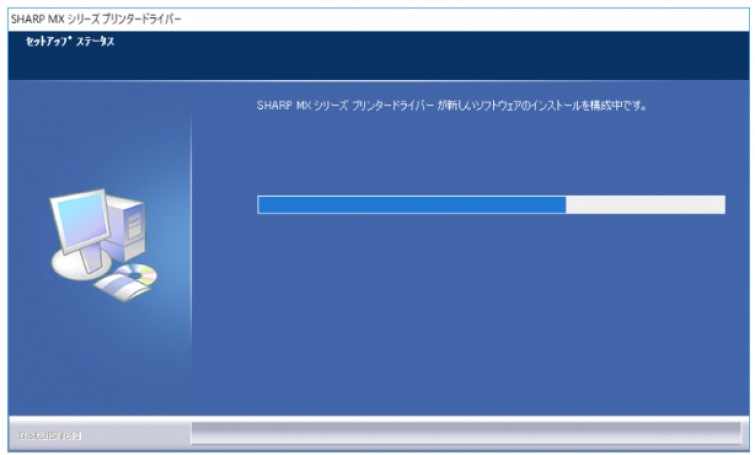Click the install status message ending '構成中です。'
This screenshot has width=755, height=455.
click(x=452, y=105)
